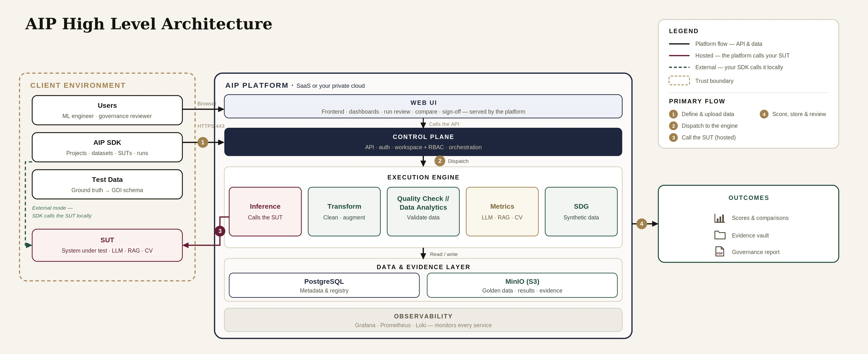
Task: Click the "Dispatch to the engine" text
Action: [x=709, y=126]
